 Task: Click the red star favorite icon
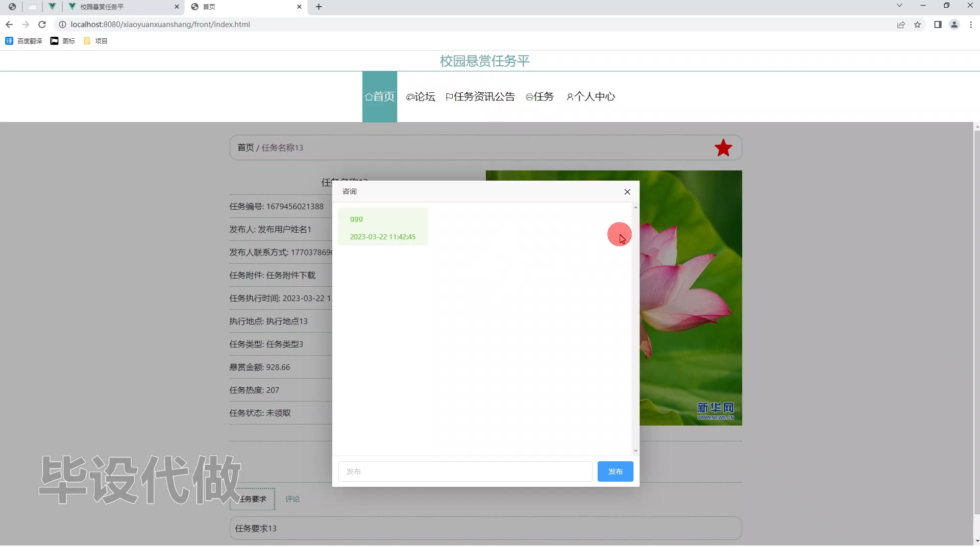click(x=723, y=148)
